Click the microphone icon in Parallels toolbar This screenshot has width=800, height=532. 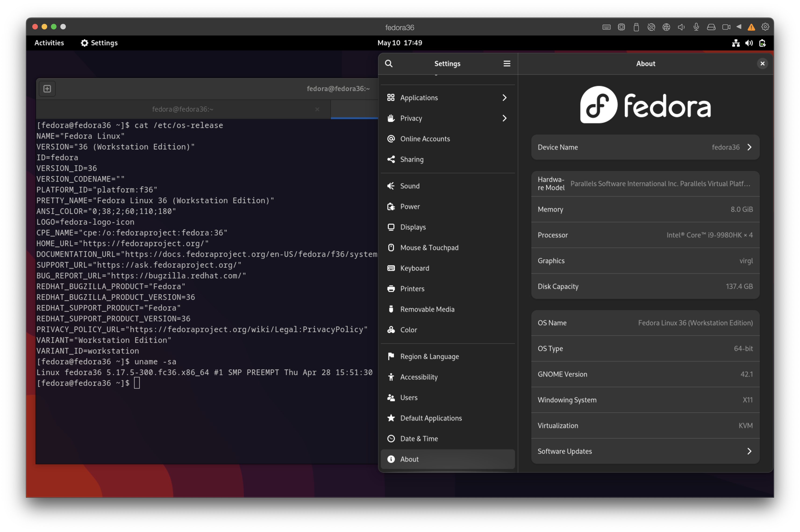pos(696,27)
